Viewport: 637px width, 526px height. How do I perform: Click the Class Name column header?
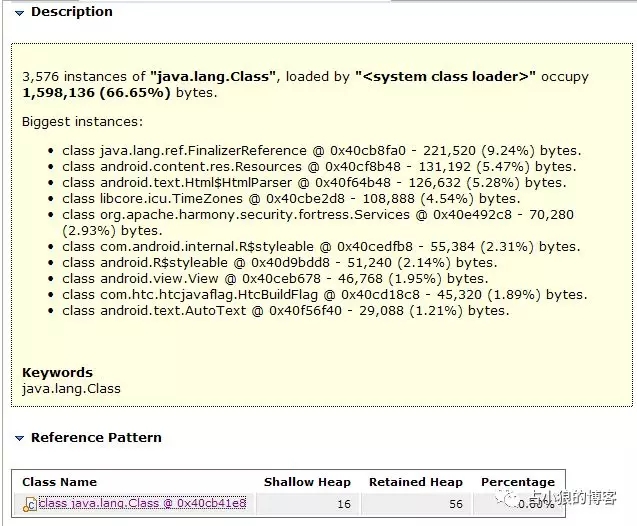59,482
